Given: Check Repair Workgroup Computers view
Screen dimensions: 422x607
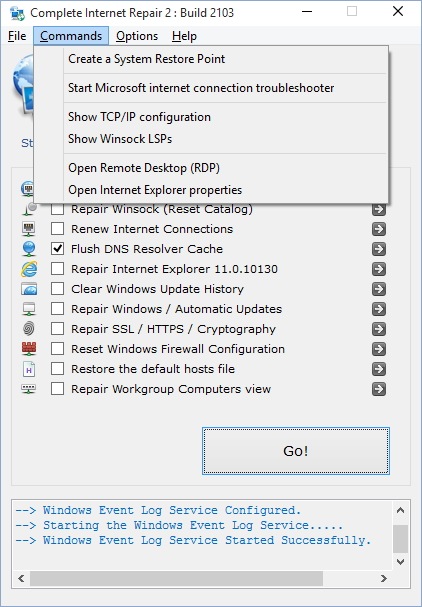Looking at the screenshot, I should click(58, 389).
